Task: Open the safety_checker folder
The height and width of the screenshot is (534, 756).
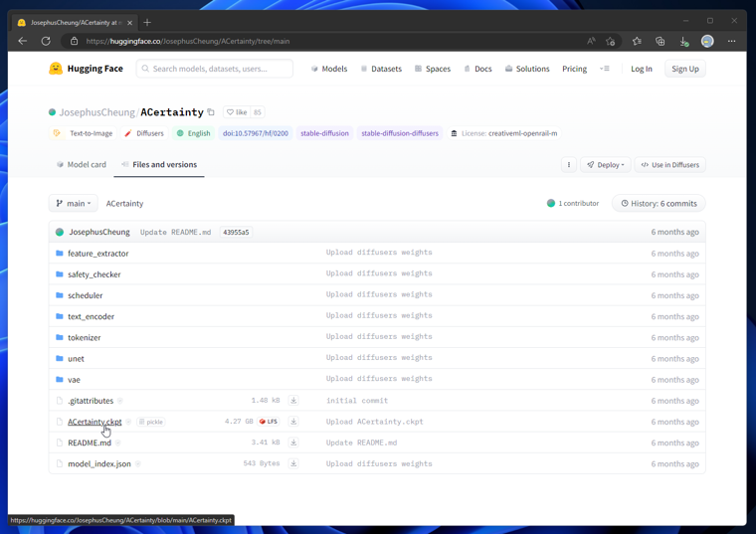Action: (x=94, y=274)
